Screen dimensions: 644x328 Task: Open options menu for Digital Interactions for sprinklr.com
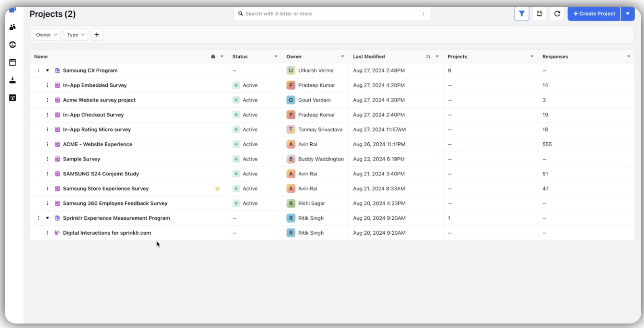[x=47, y=233]
